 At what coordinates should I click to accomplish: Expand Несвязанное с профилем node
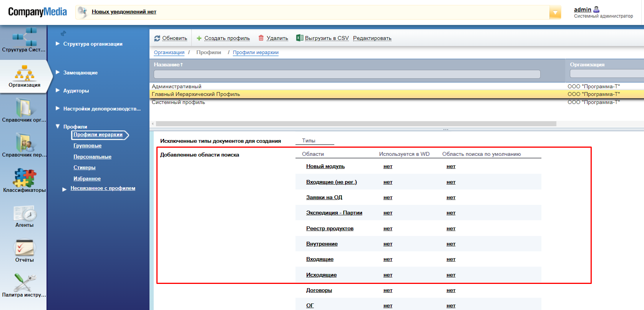click(65, 189)
